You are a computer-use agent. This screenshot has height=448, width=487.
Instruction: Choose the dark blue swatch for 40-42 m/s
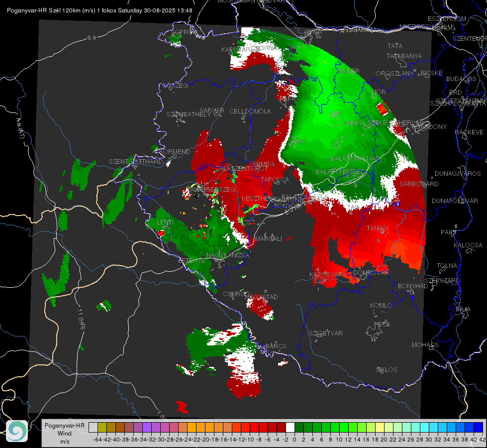[479, 428]
